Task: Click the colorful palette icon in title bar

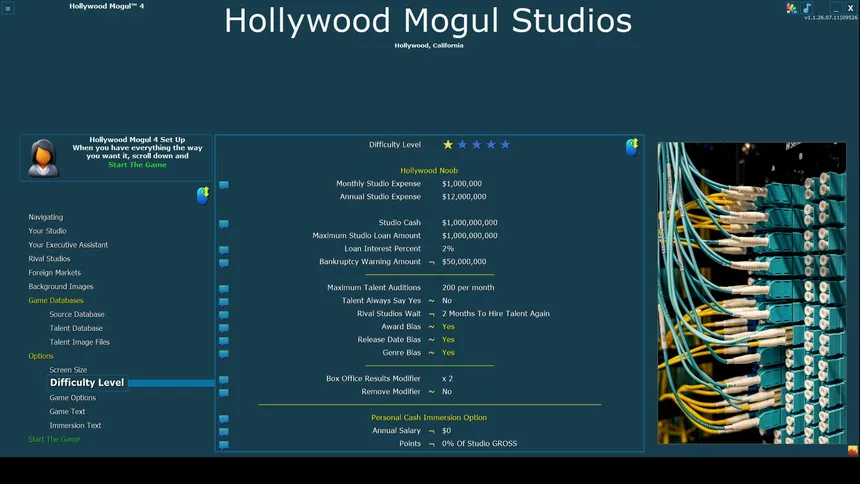Action: (791, 8)
